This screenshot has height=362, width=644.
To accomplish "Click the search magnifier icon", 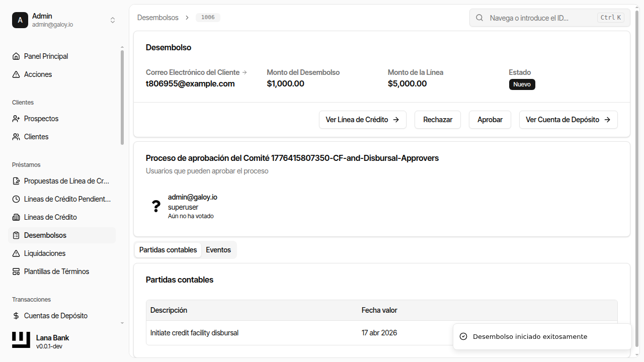I will pos(480,18).
